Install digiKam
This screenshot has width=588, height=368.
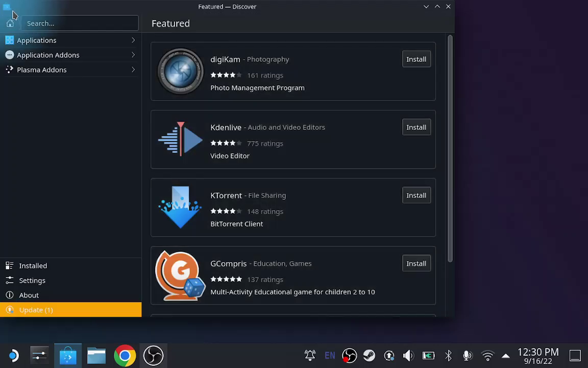pyautogui.click(x=416, y=59)
